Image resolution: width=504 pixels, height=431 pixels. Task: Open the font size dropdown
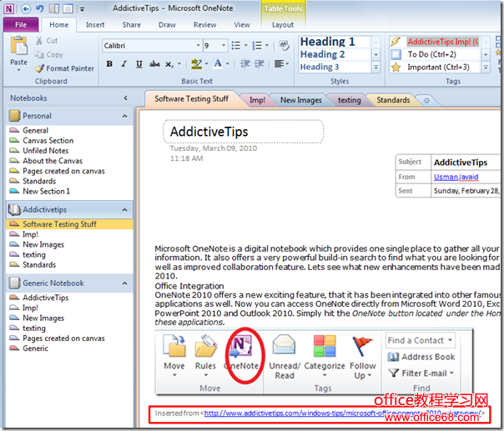(224, 46)
